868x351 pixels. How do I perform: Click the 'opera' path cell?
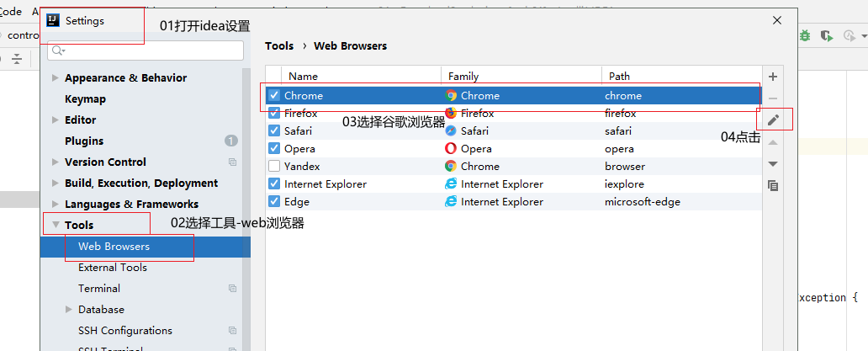tap(619, 148)
